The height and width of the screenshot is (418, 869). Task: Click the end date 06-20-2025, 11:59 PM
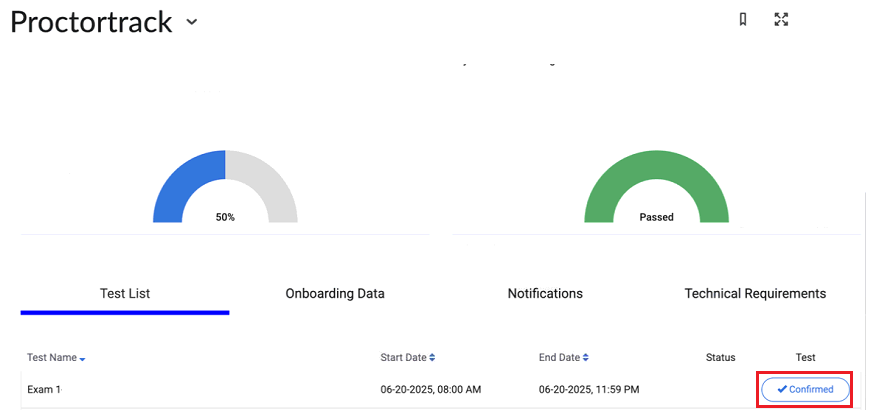point(589,390)
